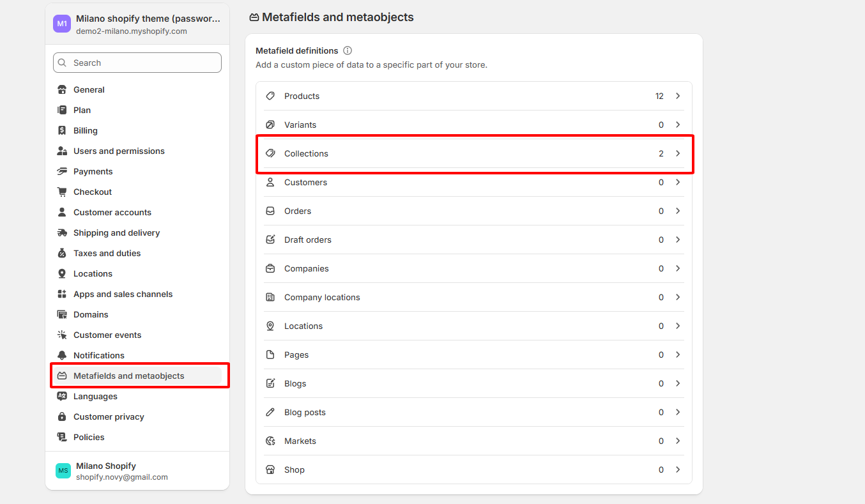Open Collections metafield definitions
Image resolution: width=865 pixels, height=504 pixels.
click(473, 153)
